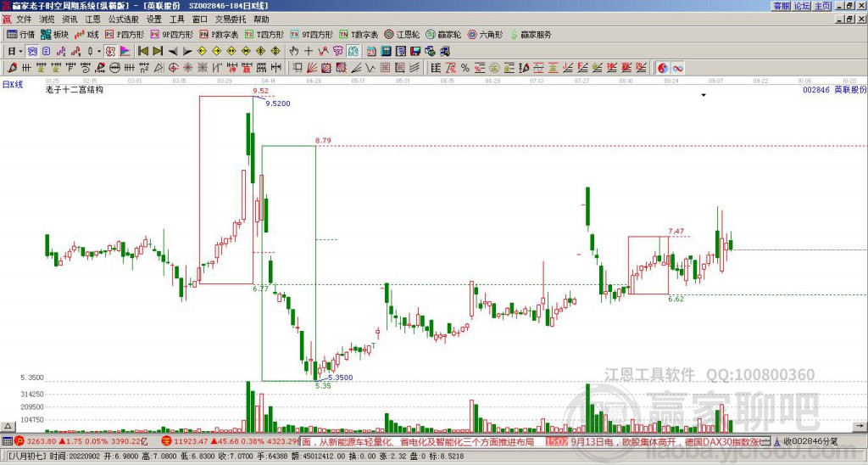
Task: Click the small dropdown triangle above the chart
Action: click(x=704, y=95)
